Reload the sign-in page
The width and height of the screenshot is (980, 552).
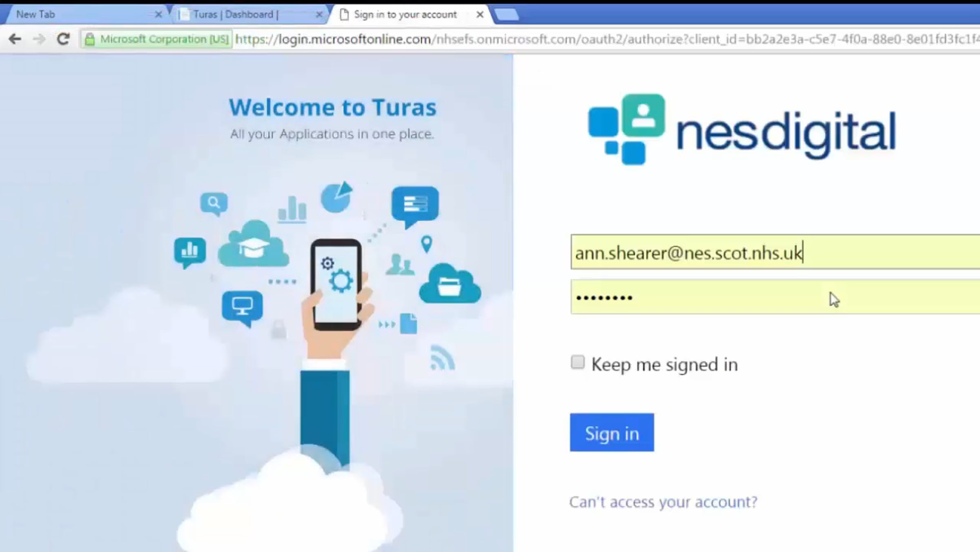[x=63, y=39]
